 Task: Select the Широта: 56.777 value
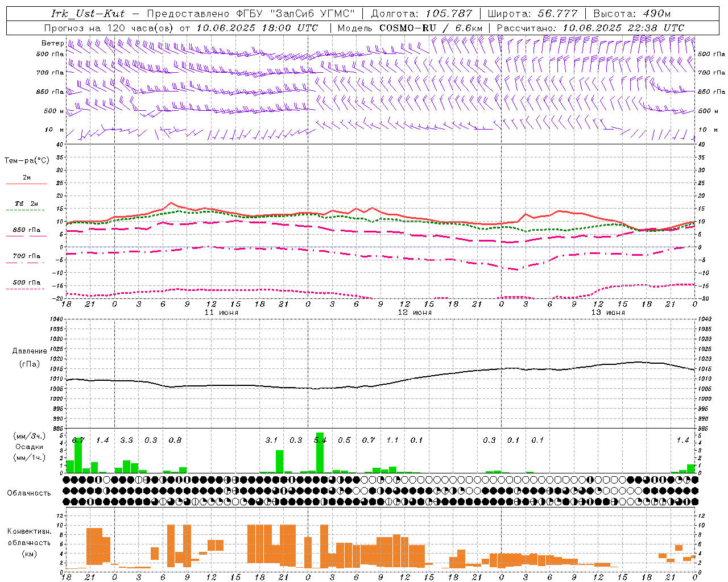point(533,14)
